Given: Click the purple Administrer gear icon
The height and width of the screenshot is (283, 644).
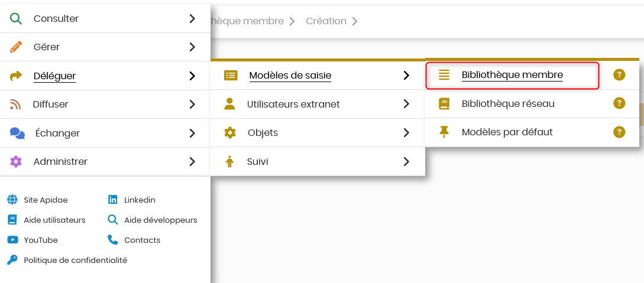Looking at the screenshot, I should coord(15,162).
